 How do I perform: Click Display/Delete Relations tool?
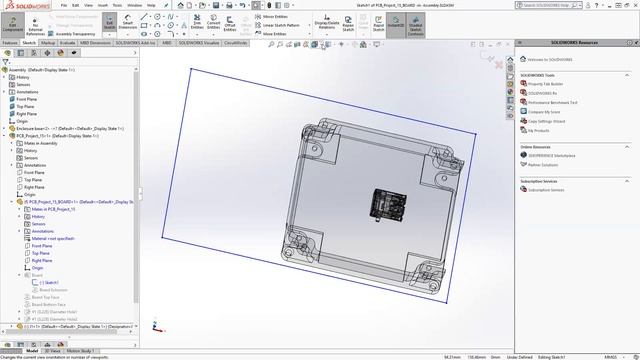[x=327, y=22]
